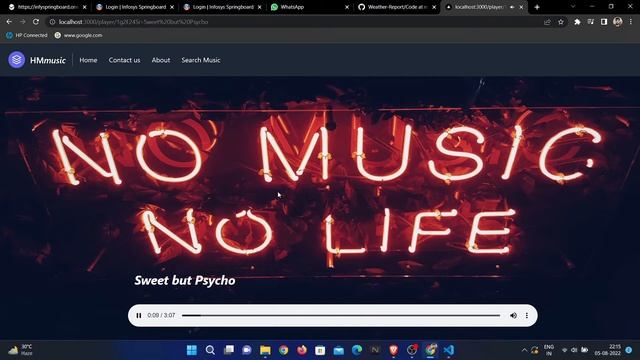Open Brave browser from taskbar
Viewport: 640px width, 360px height.
(394, 350)
